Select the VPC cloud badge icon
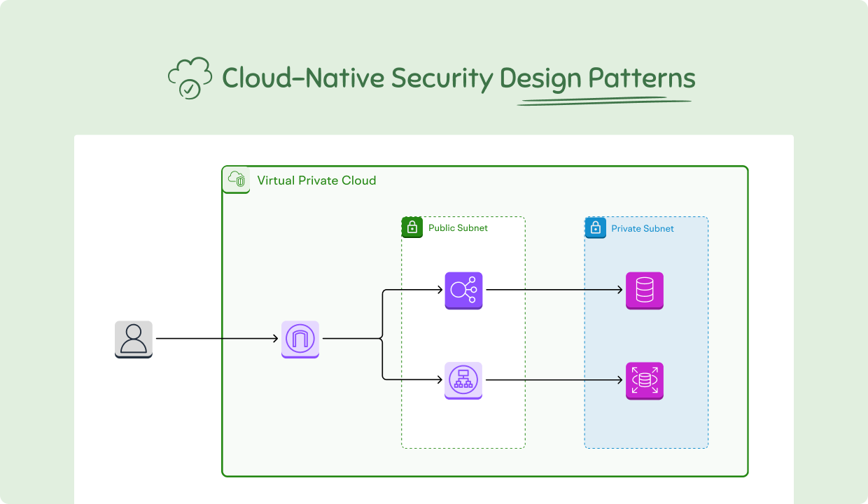Image resolution: width=868 pixels, height=504 pixels. point(236,179)
